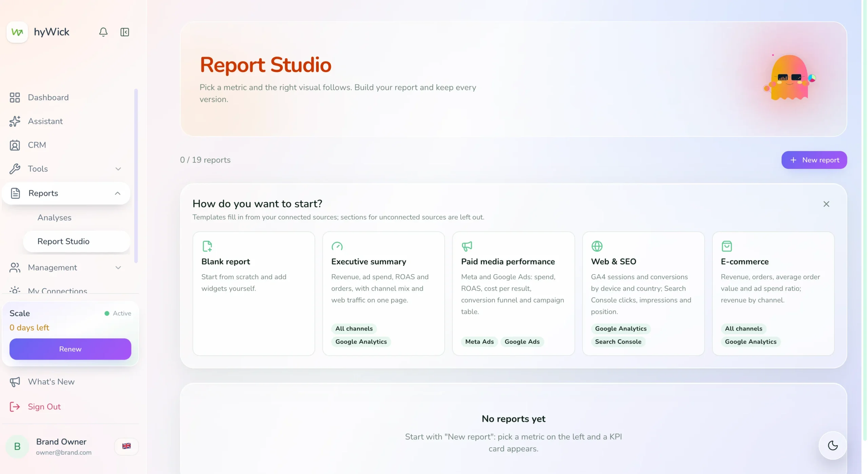Screen dimensions: 868x474
Task: Expand the Tools menu chevron
Action: (x=118, y=169)
